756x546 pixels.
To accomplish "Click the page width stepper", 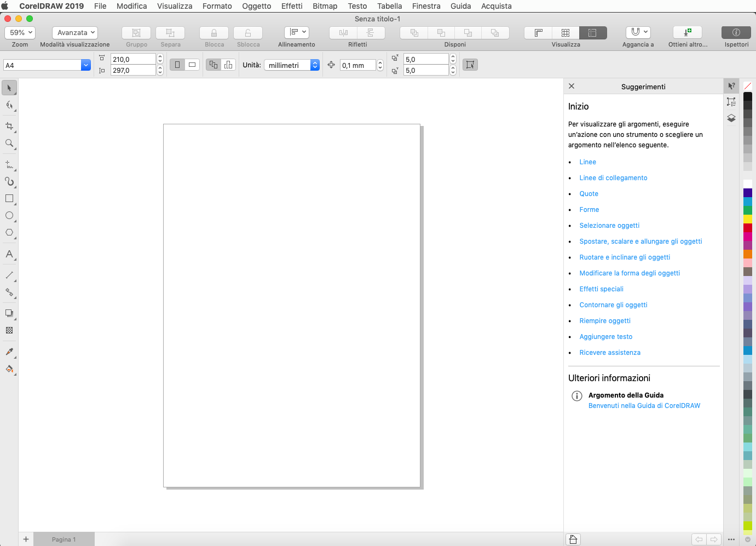I will 160,59.
